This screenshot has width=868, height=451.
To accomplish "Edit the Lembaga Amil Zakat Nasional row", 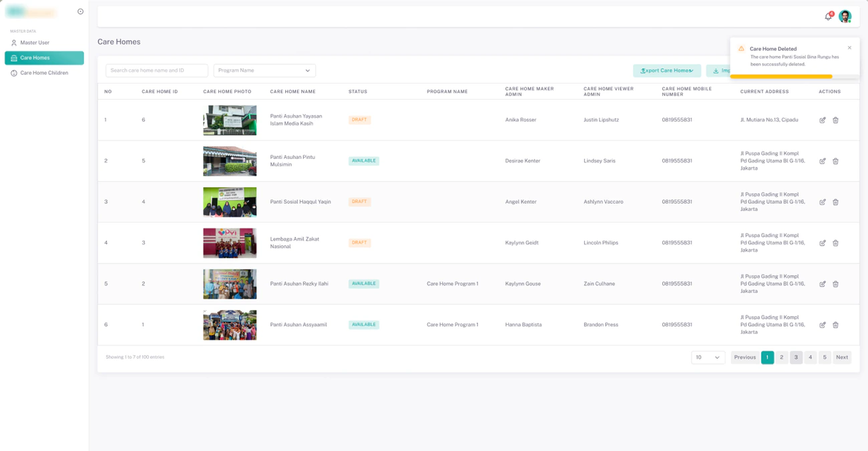I will click(x=823, y=243).
